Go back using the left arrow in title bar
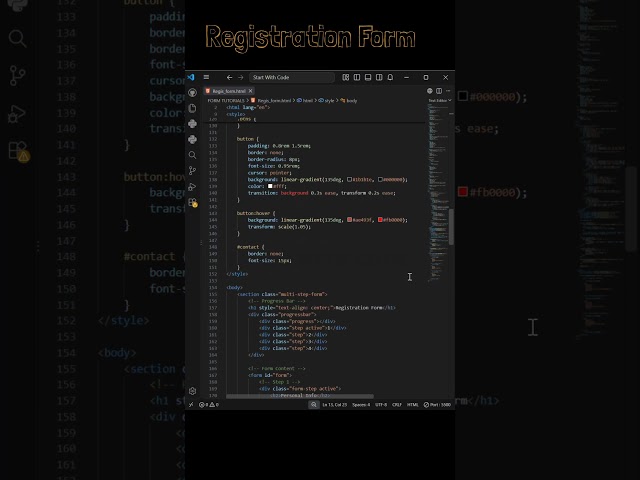This screenshot has height=480, width=640. coord(229,77)
